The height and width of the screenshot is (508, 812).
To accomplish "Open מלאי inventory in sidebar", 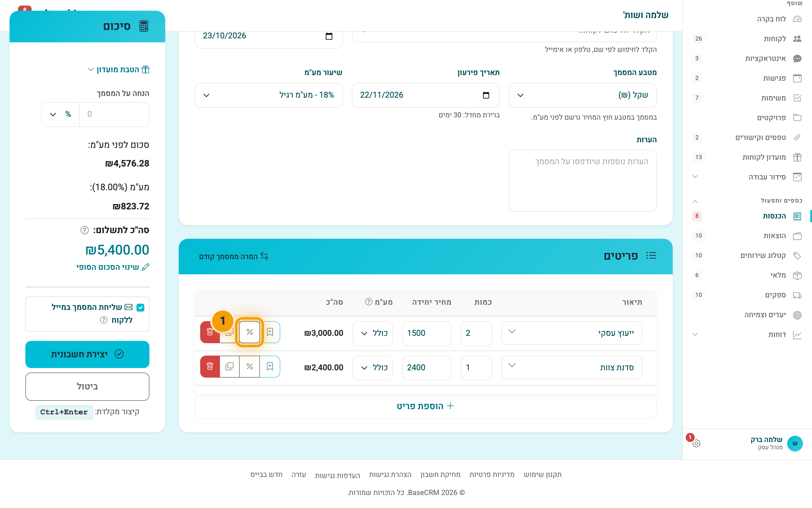I will [747, 275].
